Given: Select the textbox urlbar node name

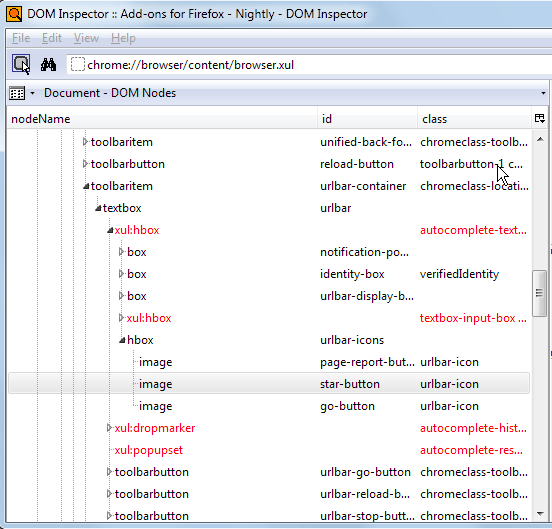Looking at the screenshot, I should pos(122,208).
